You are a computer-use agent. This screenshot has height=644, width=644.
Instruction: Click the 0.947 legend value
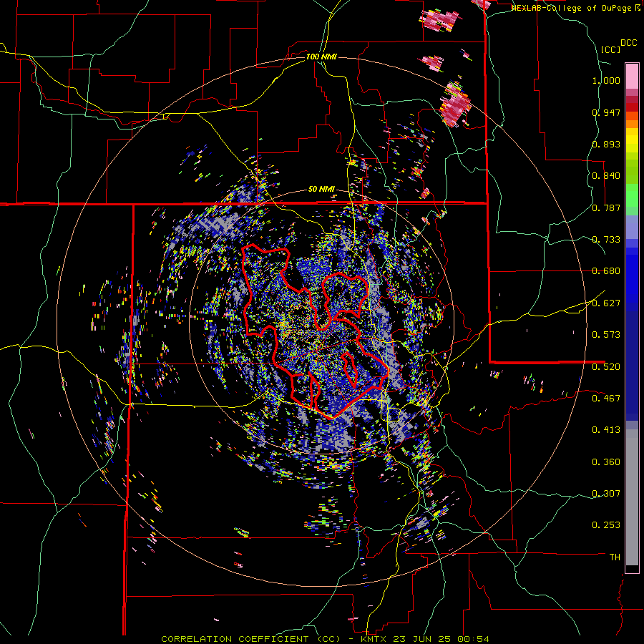(606, 112)
